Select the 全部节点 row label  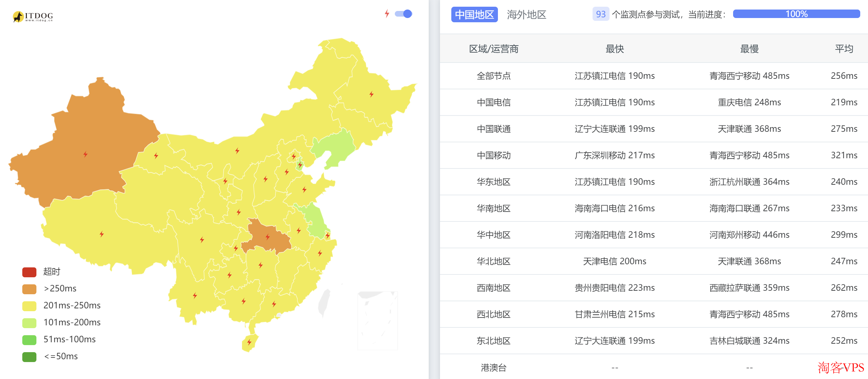point(494,76)
